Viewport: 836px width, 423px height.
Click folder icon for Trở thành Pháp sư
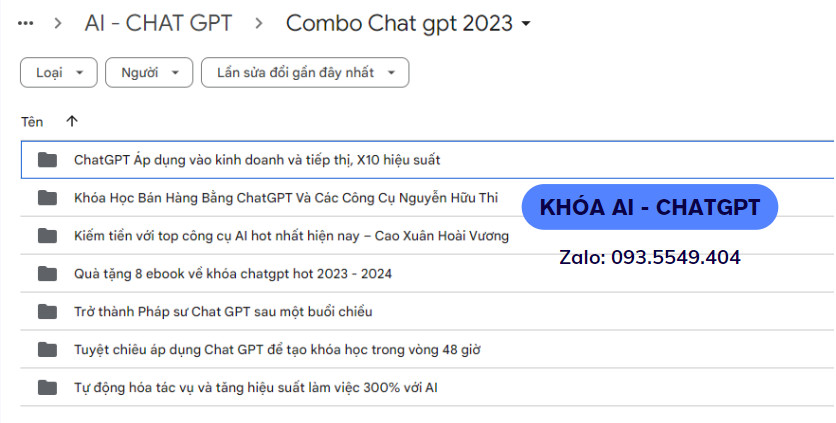tap(47, 311)
